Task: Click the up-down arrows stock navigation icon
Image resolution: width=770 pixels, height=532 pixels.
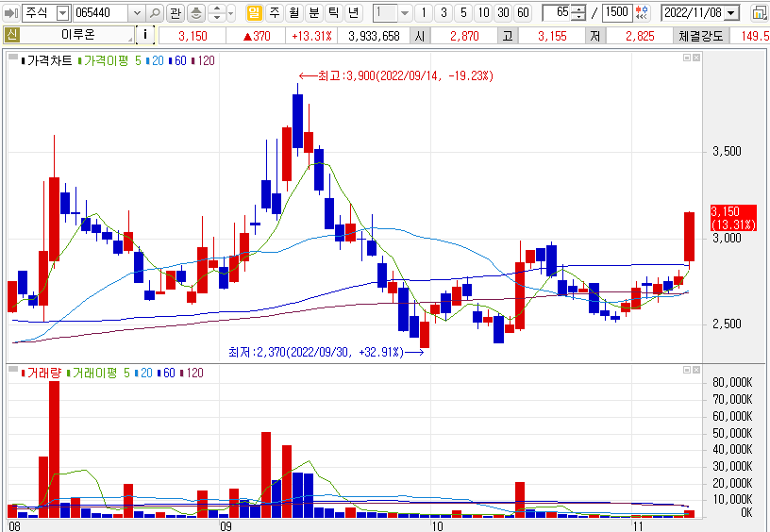Action: point(217,13)
